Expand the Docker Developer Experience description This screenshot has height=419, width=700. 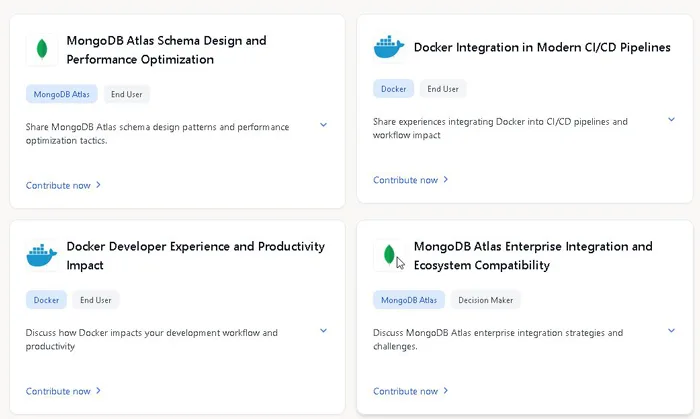323,331
